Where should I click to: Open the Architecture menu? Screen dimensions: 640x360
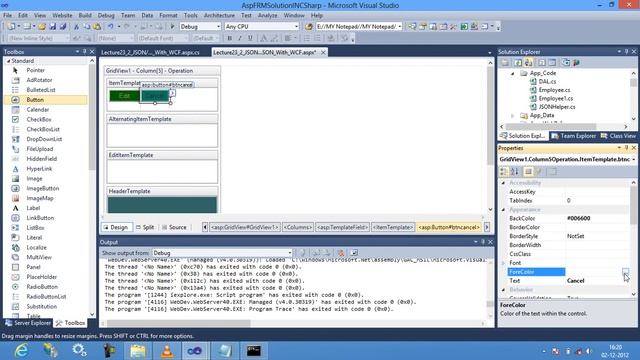tap(219, 16)
